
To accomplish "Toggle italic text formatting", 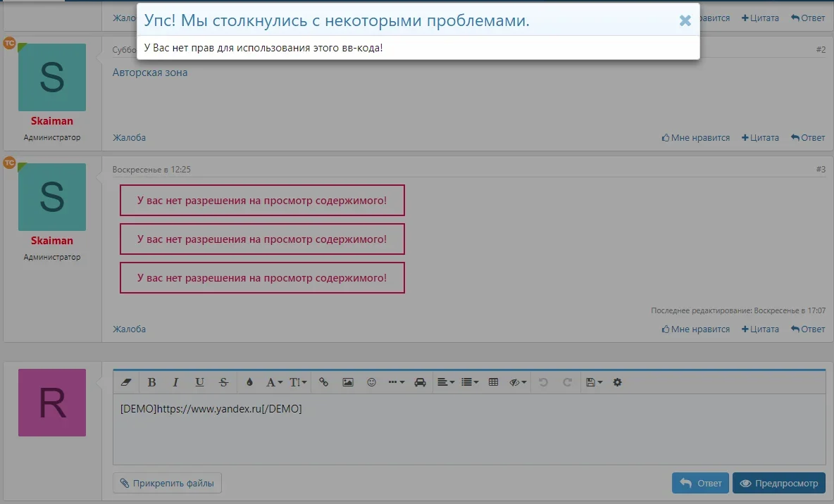I will (x=175, y=382).
